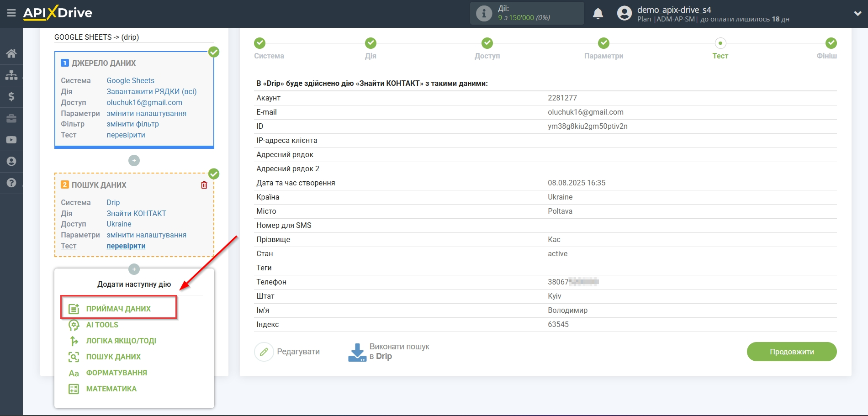Open Знайти КОНТАКТ action link

(136, 213)
